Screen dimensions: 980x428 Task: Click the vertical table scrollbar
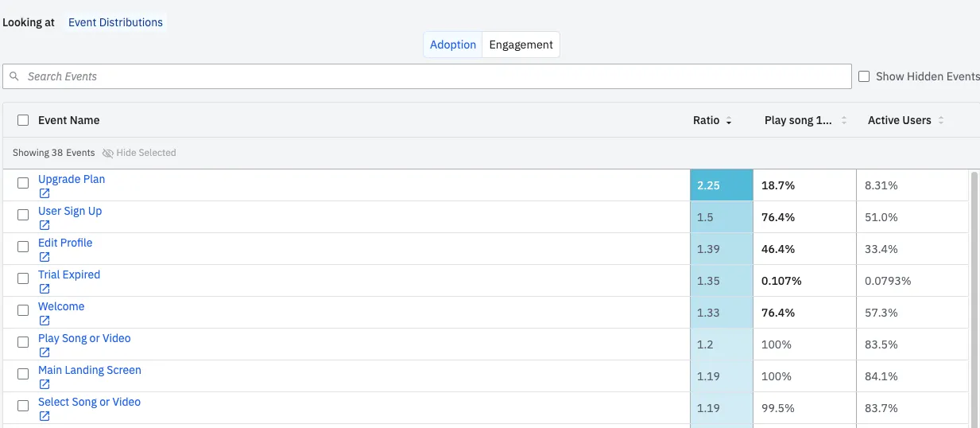[974, 298]
